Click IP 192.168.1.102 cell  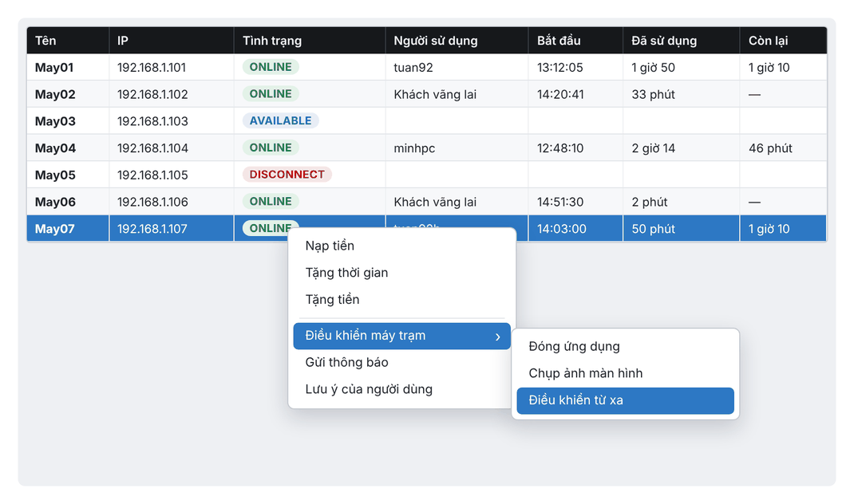point(172,94)
